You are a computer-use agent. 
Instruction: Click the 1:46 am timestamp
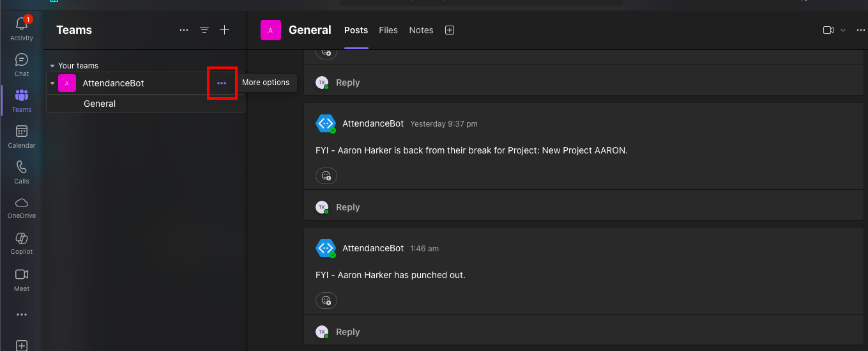424,249
